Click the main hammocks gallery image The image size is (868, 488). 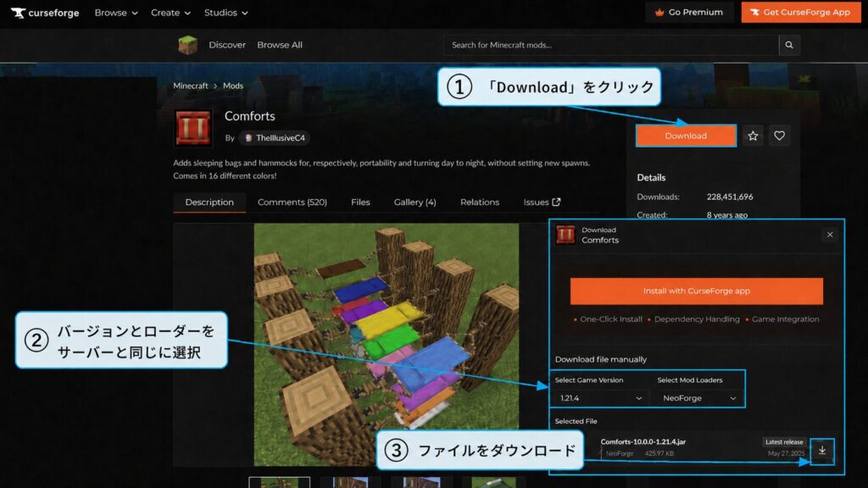387,344
